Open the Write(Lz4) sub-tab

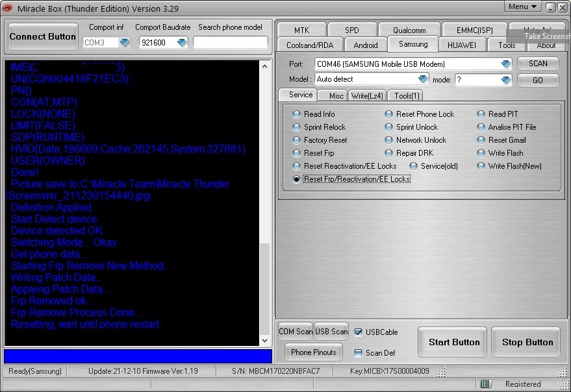[367, 95]
